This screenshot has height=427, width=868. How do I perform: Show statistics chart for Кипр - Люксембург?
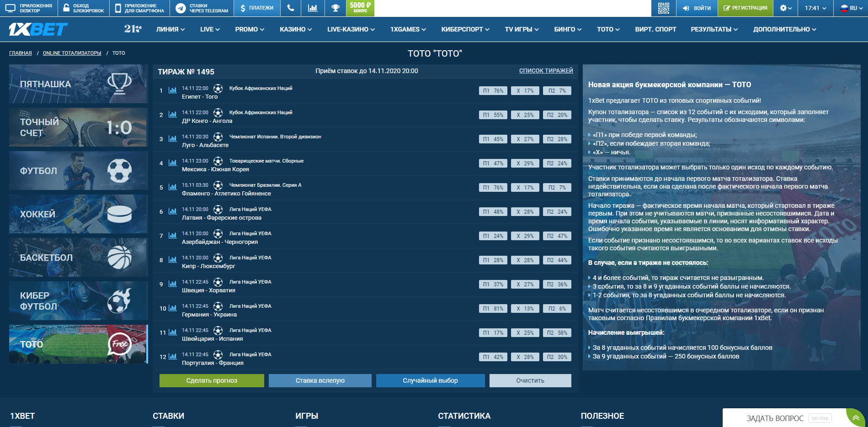(x=172, y=260)
